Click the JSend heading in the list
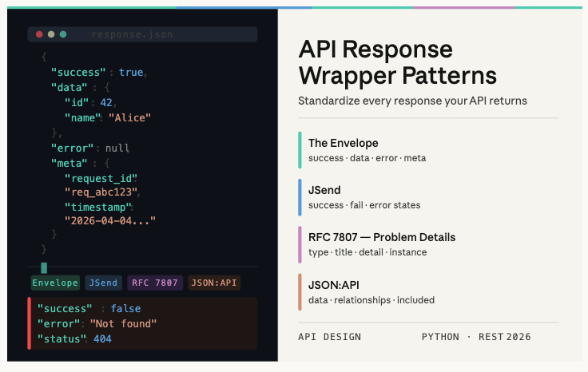Screen dimensions: 588x372 [x=324, y=190]
